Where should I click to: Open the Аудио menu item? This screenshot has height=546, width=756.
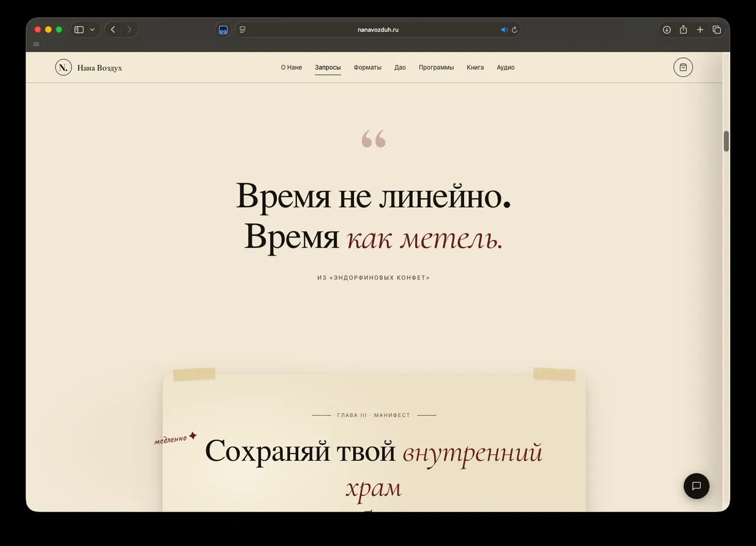(506, 67)
